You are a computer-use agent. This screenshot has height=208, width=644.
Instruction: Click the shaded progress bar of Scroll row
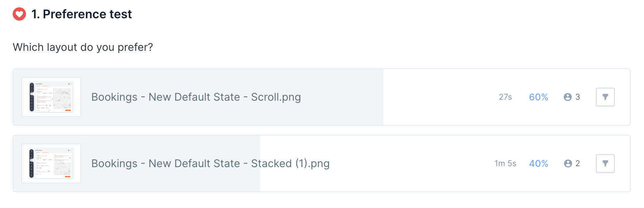[x=198, y=97]
